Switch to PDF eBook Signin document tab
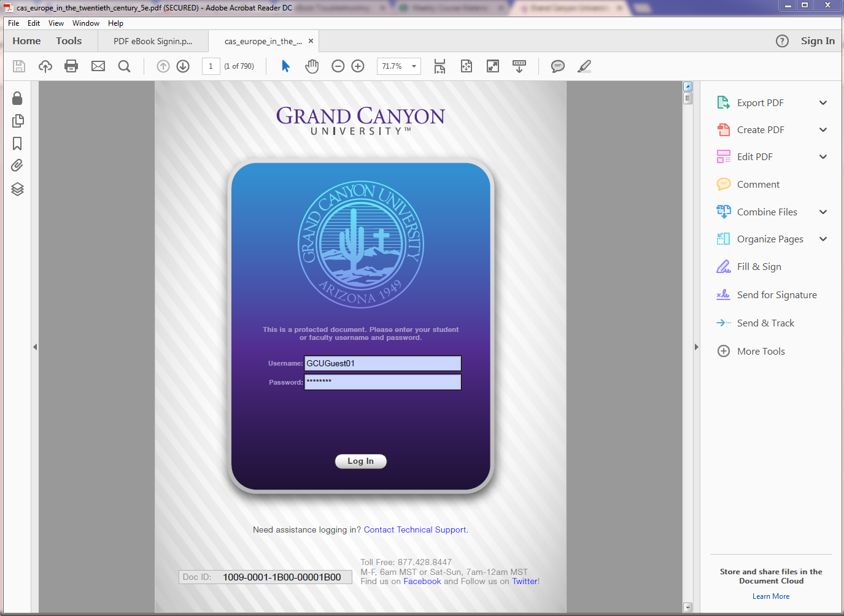This screenshot has height=616, width=844. (153, 41)
